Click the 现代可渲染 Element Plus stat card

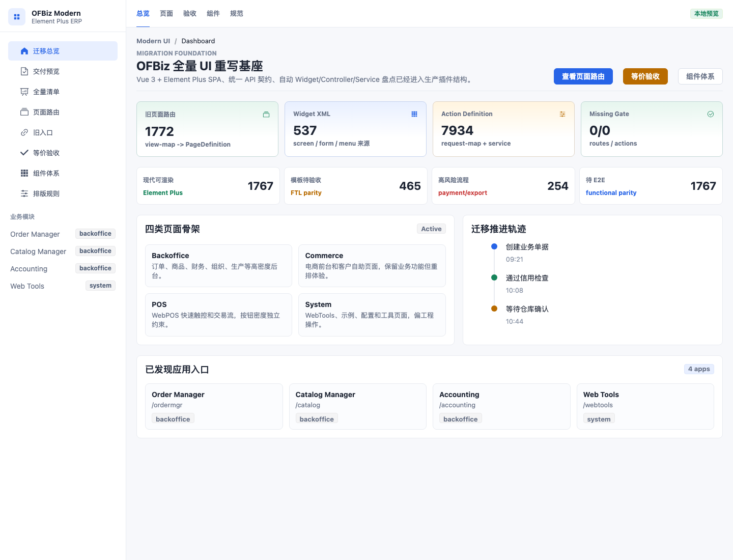pos(208,186)
